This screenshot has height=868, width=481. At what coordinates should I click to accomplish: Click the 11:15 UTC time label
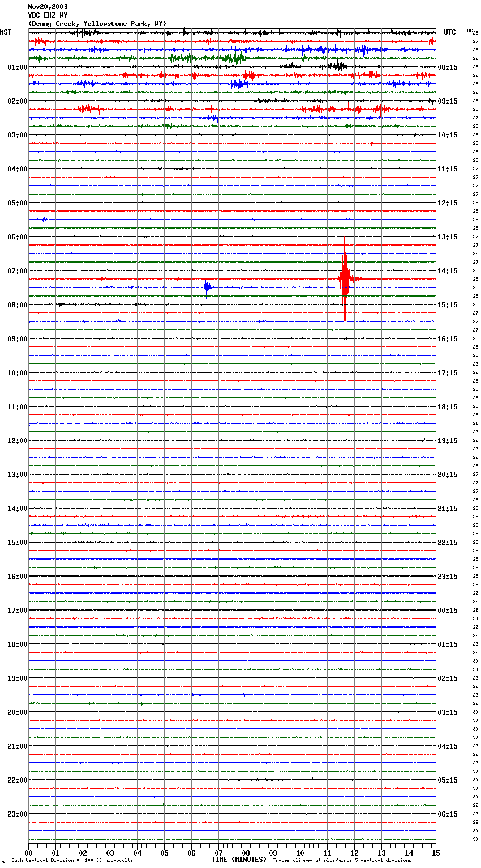point(448,169)
